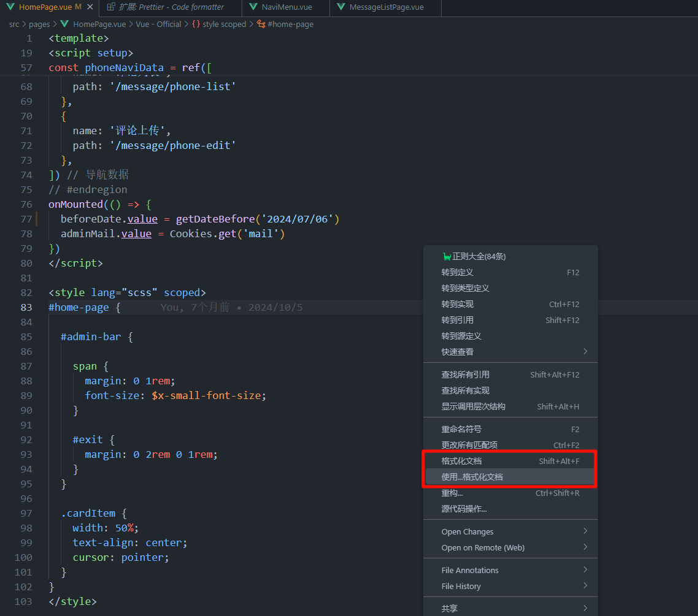The width and height of the screenshot is (698, 616).
Task: Click 转到定义 in the context menu
Action: pos(457,272)
